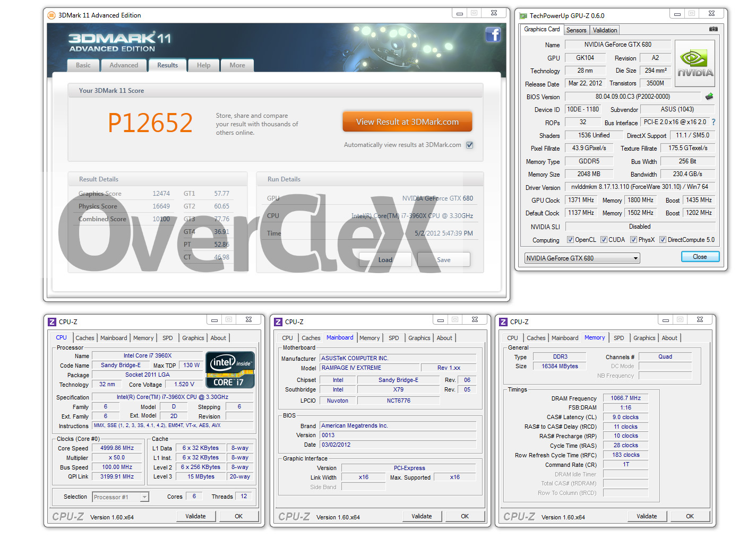Click Validate in the CPU-Z motherboard window
The width and height of the screenshot is (756, 539).
(x=422, y=516)
